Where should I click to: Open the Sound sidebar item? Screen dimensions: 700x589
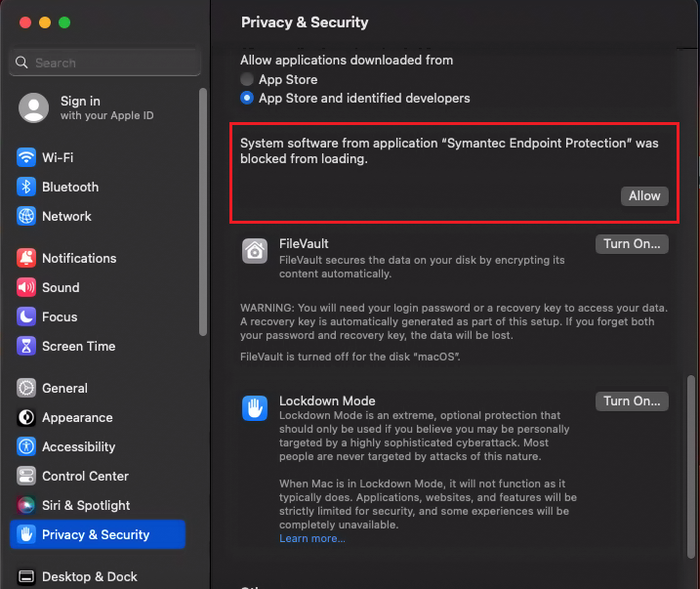tap(98, 287)
